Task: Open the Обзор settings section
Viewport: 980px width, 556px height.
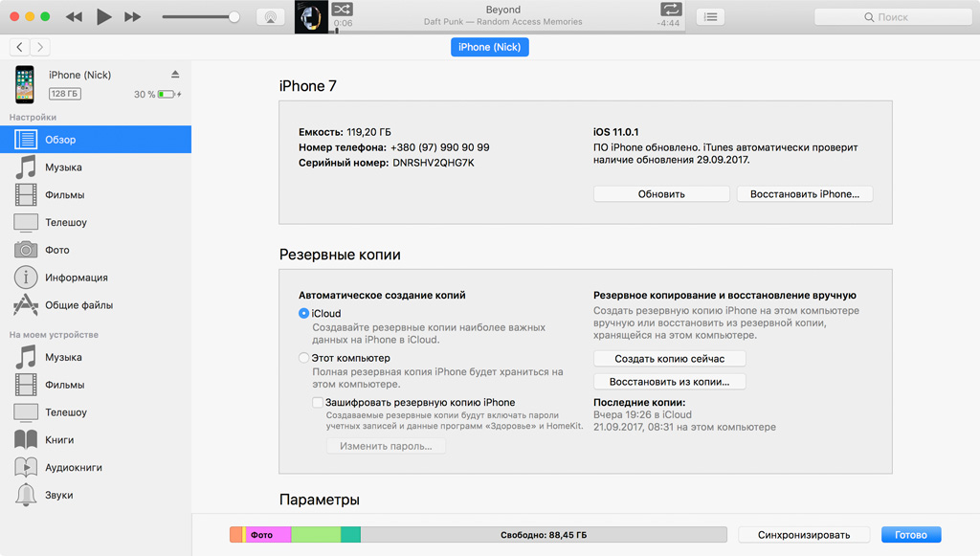Action: coord(96,140)
